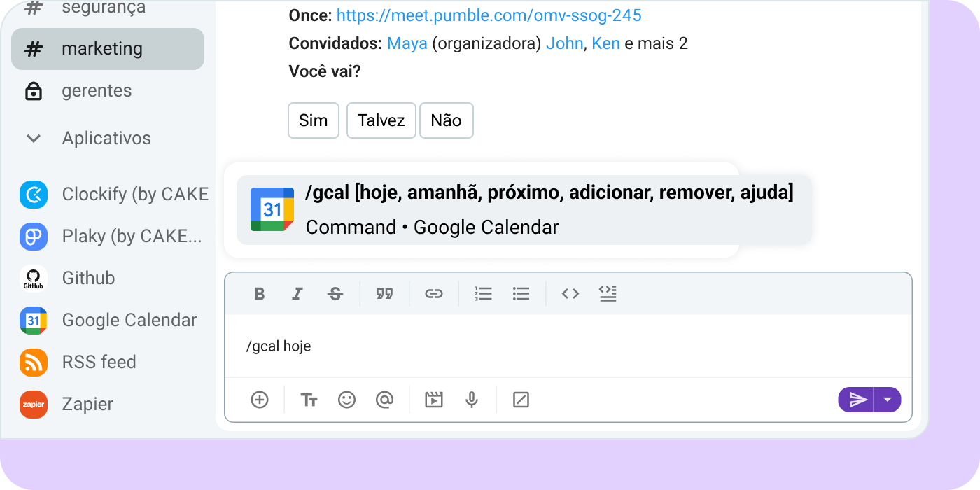
Task: Insert a code block
Action: [x=608, y=294]
